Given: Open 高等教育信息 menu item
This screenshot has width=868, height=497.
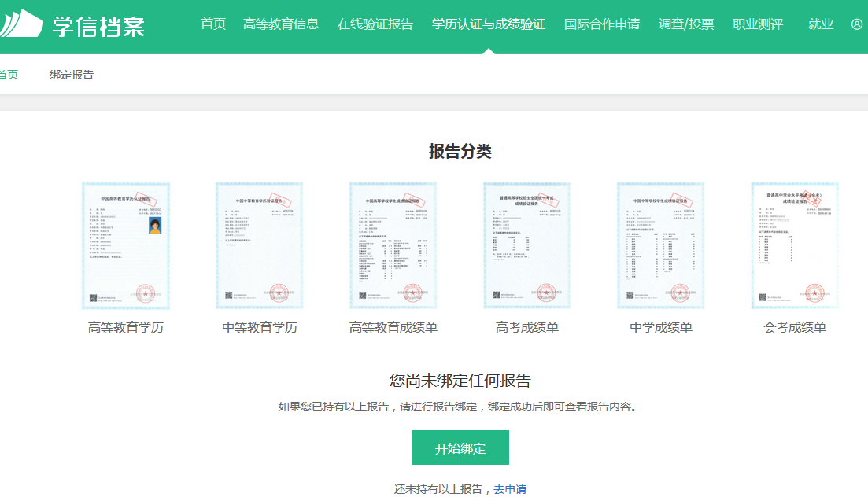Looking at the screenshot, I should click(281, 24).
